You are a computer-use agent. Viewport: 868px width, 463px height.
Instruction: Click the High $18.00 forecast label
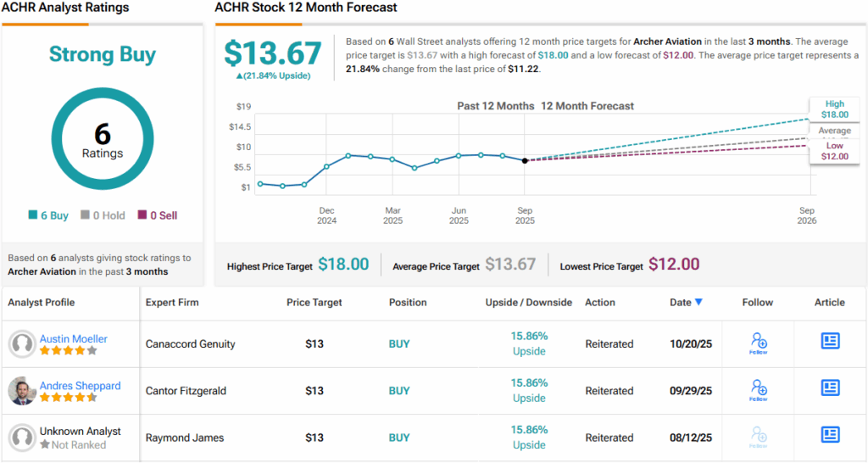[834, 109]
